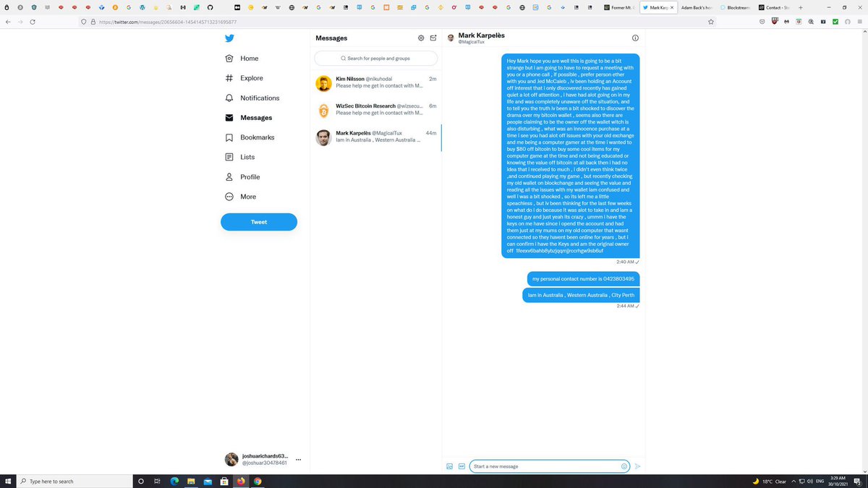Show hidden system tray icons
Screen dimensions: 868x488
coord(794,481)
